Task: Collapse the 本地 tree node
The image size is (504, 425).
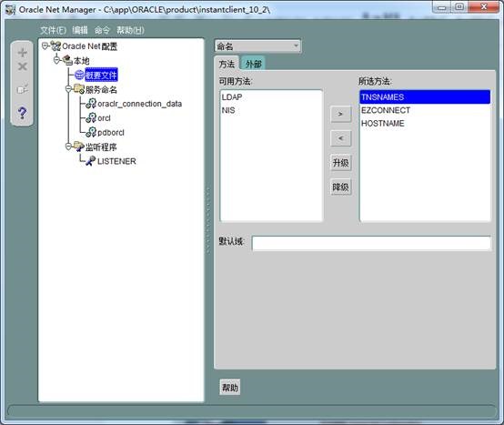Action: (x=57, y=60)
